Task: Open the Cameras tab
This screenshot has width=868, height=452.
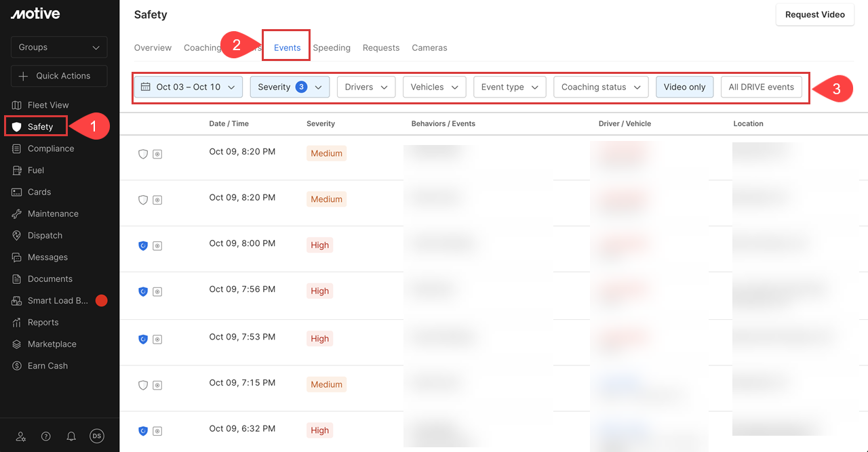Action: (429, 47)
